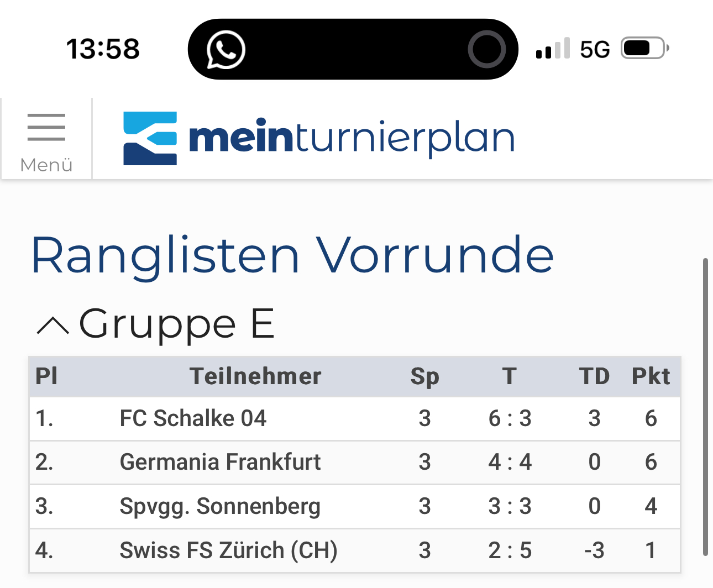713x588 pixels.
Task: Click the Ranglisten Vorrunde page title
Action: pyautogui.click(x=292, y=256)
